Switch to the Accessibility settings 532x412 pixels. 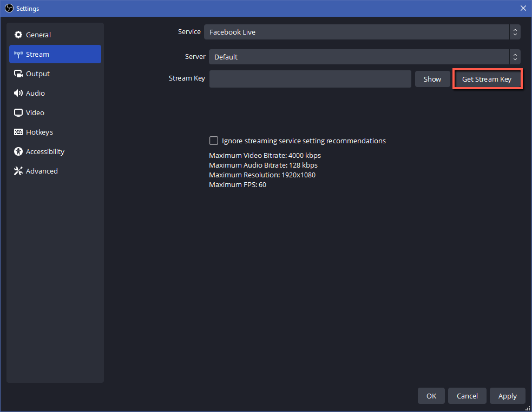[x=55, y=151]
